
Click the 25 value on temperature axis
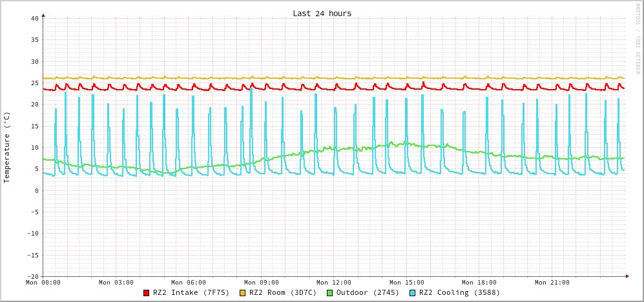(34, 83)
